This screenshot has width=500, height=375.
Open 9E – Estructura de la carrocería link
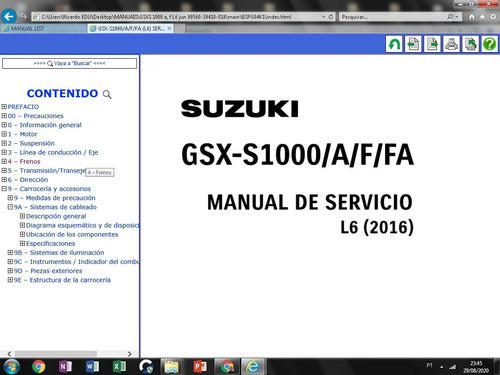[62, 280]
